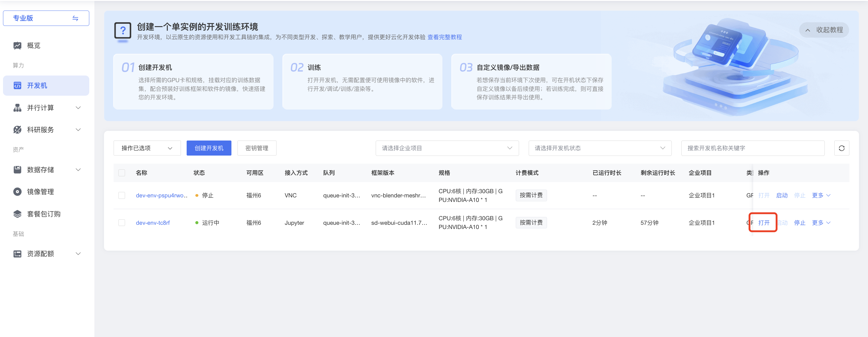Open the 请选择企业项目 dropdown

click(x=447, y=148)
